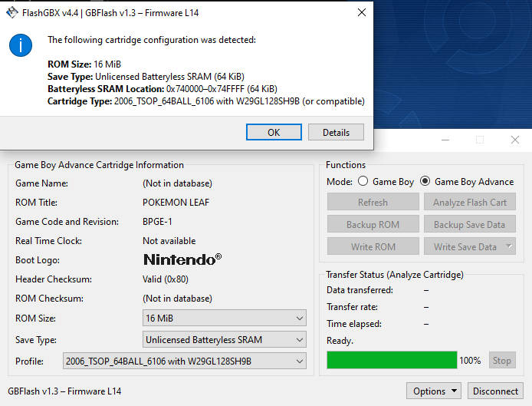This screenshot has height=406, width=532.
Task: Open the Save Type dropdown
Action: point(224,340)
